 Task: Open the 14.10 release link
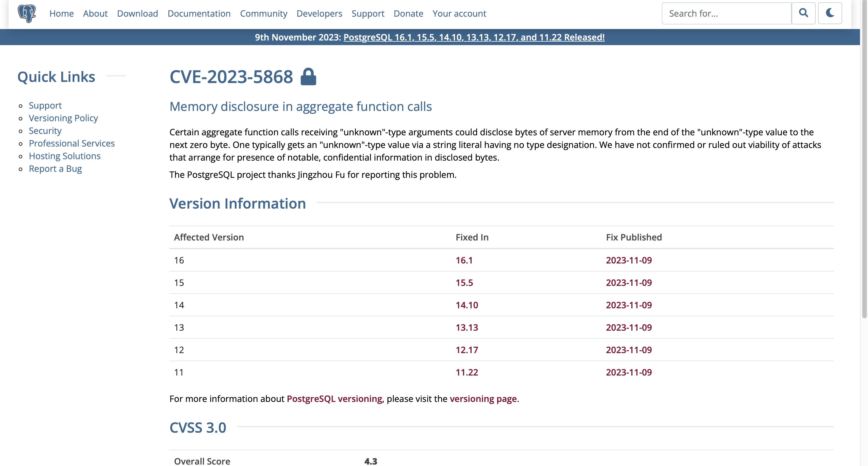[x=467, y=305]
